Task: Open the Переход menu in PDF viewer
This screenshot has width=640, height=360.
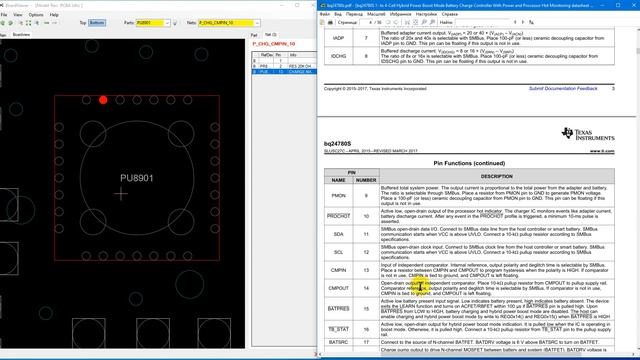Action: (354, 14)
